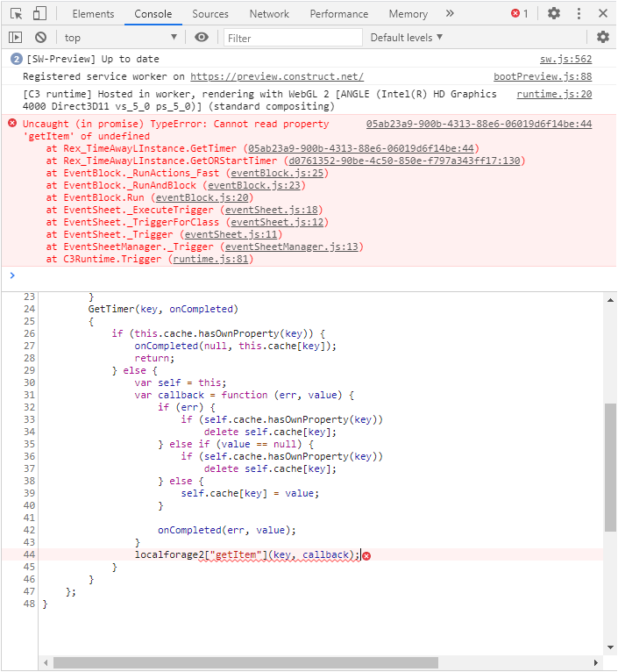Click the horizontal scrollbar right arrow

(x=596, y=663)
